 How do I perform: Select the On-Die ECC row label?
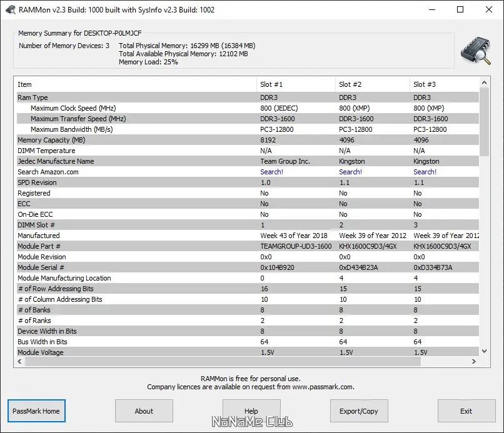(x=35, y=214)
